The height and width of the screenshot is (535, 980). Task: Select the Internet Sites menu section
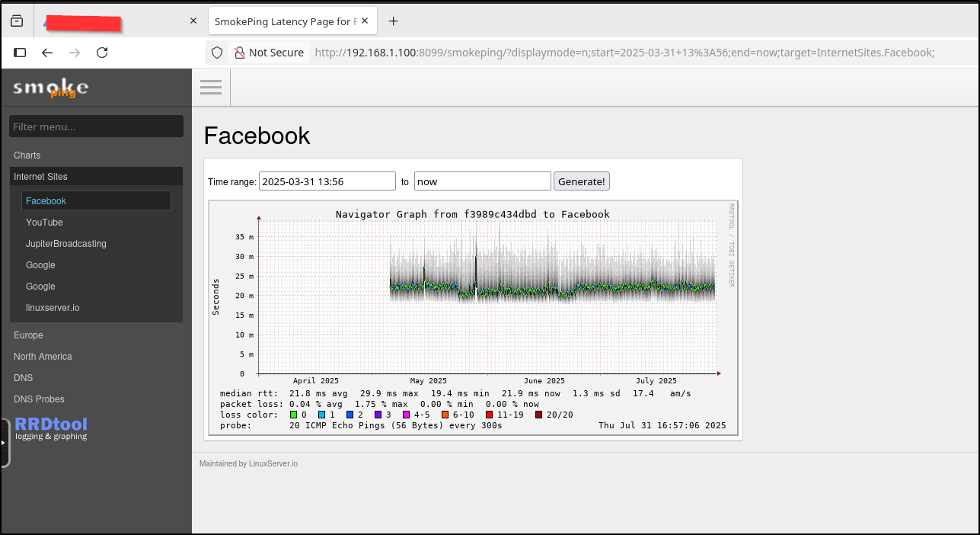pyautogui.click(x=96, y=176)
